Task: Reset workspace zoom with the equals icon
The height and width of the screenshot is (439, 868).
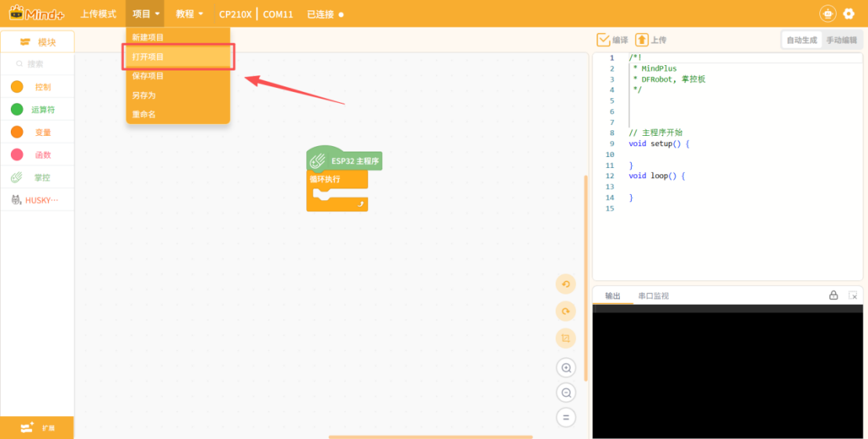Action: [x=565, y=418]
